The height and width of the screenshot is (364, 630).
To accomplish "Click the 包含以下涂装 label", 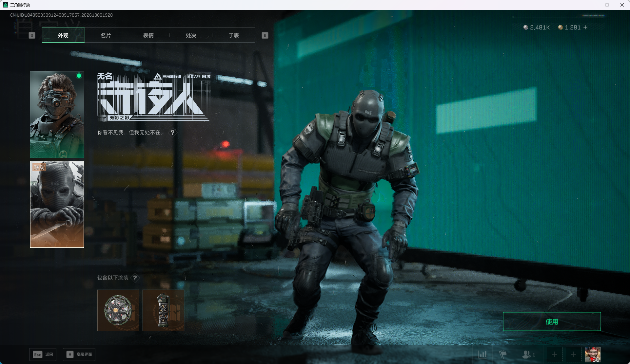I will click(x=113, y=278).
